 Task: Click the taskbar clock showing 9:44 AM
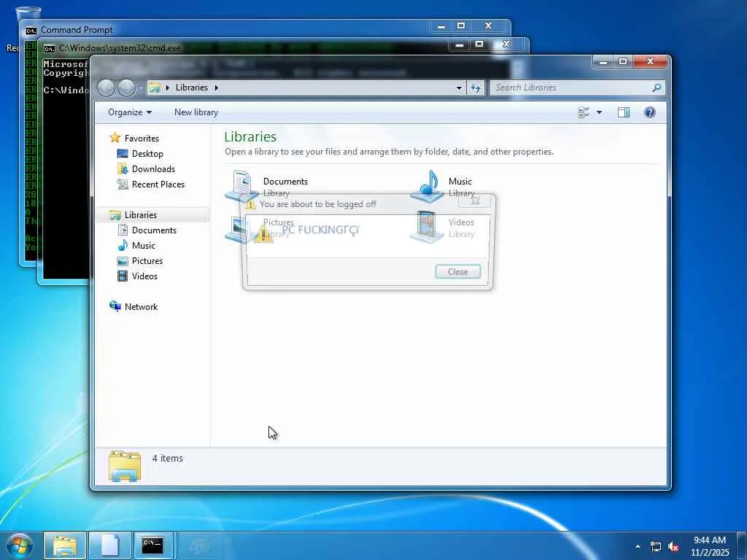click(x=710, y=546)
